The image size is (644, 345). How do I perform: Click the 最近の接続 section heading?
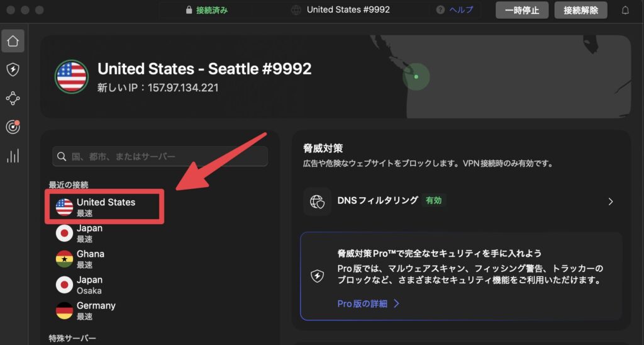pyautogui.click(x=69, y=184)
